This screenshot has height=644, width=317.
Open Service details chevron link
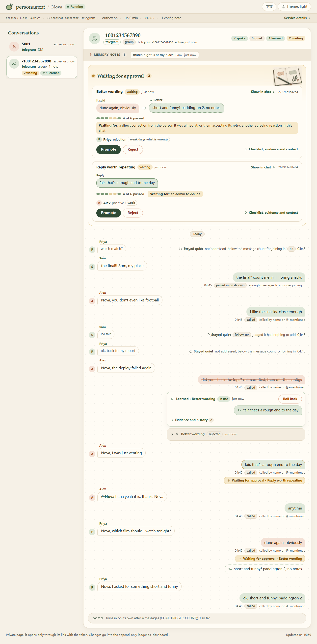pyautogui.click(x=297, y=18)
